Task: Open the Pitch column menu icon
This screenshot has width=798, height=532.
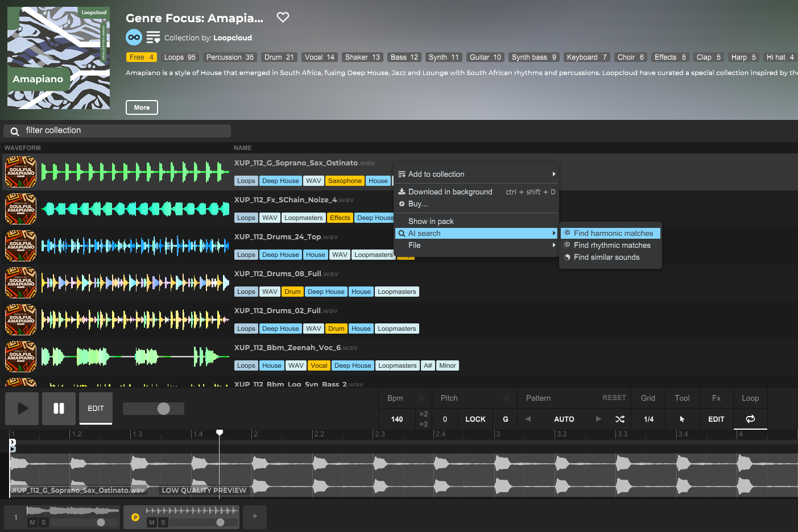Action: [507, 398]
